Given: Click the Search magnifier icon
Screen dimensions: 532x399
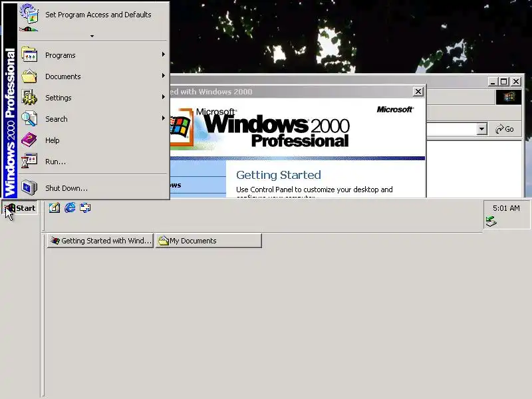Looking at the screenshot, I should click(29, 119).
